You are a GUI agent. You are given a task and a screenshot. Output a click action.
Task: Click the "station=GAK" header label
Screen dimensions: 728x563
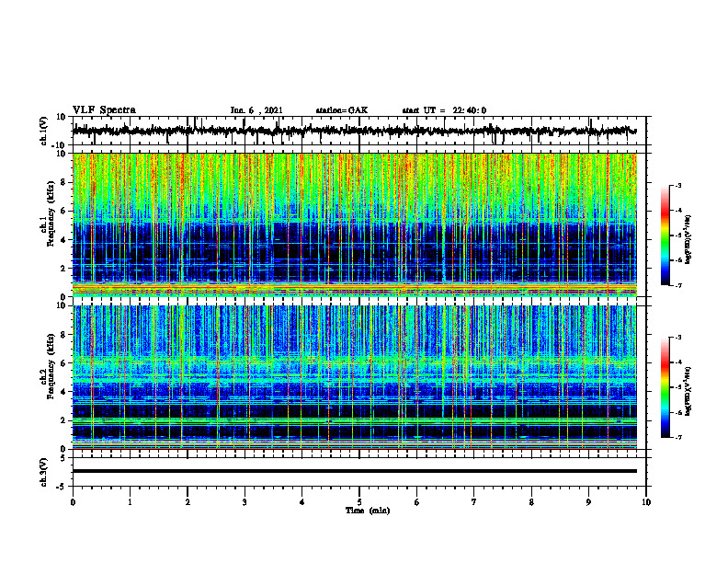click(x=342, y=110)
